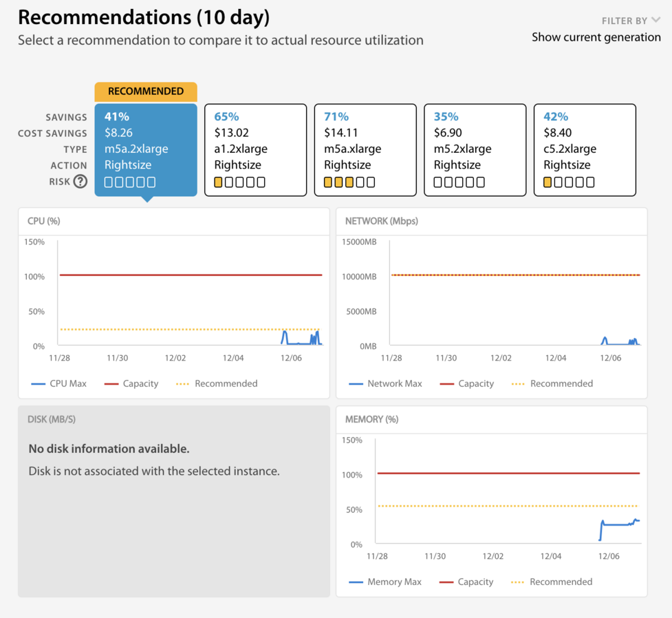
Task: Choose the c5.2xlarge recommendation card
Action: pos(585,149)
